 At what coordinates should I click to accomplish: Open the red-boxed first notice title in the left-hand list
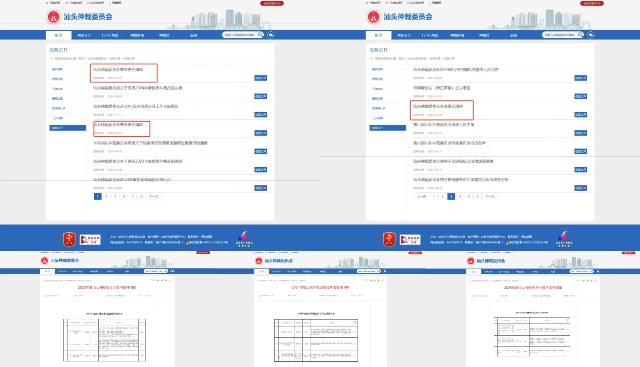pyautogui.click(x=118, y=69)
